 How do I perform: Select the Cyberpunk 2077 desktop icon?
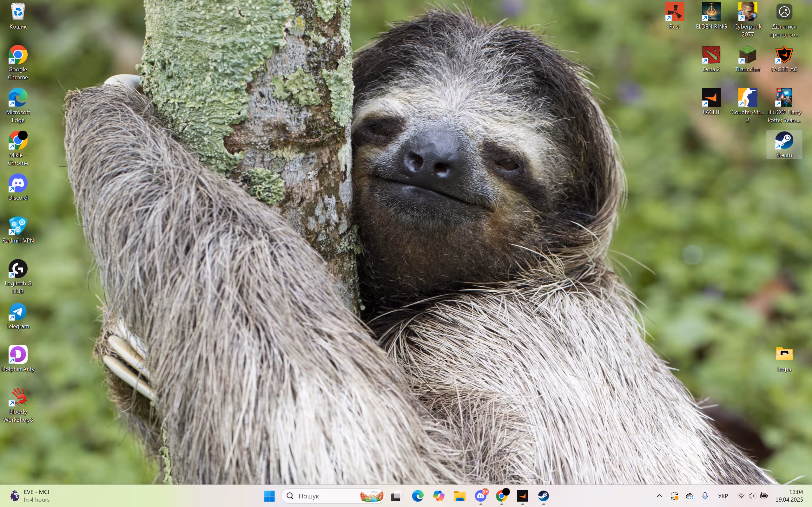[748, 20]
